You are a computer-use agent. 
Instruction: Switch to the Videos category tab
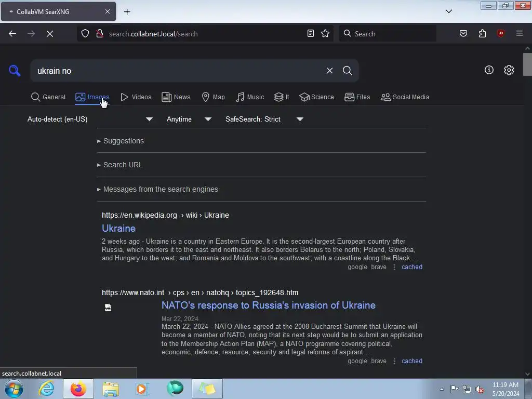(x=136, y=97)
